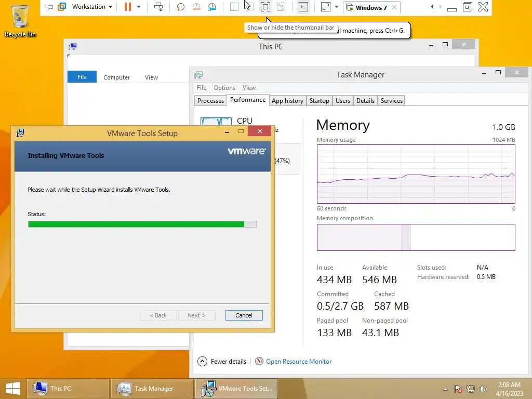Image resolution: width=532 pixels, height=399 pixels.
Task: Click the 434 MB in-use value
Action: point(334,280)
